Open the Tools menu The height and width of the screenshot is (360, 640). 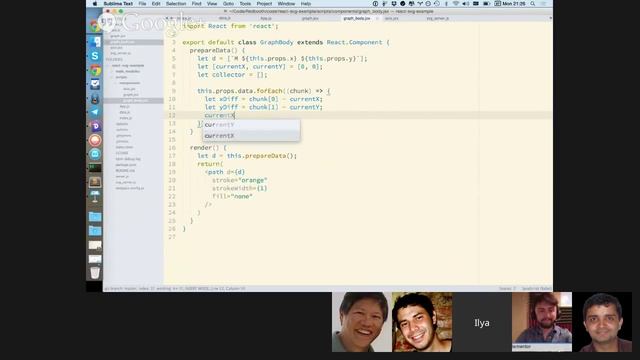coord(245,4)
